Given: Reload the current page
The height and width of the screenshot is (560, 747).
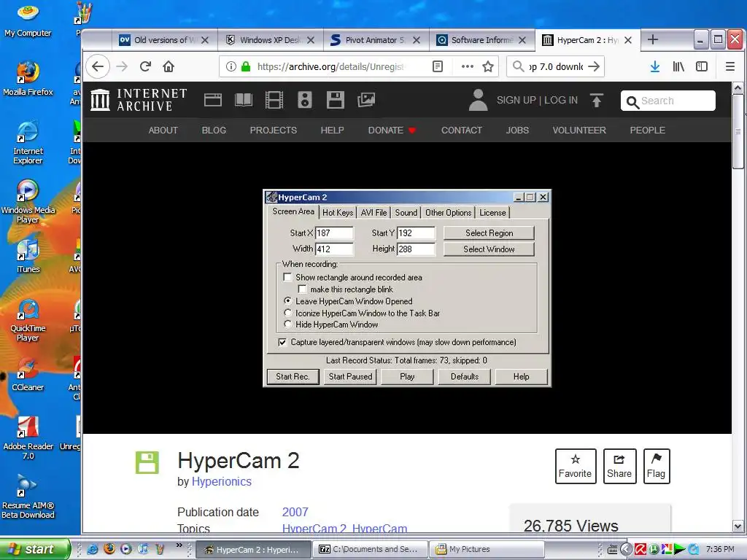Looking at the screenshot, I should [145, 66].
